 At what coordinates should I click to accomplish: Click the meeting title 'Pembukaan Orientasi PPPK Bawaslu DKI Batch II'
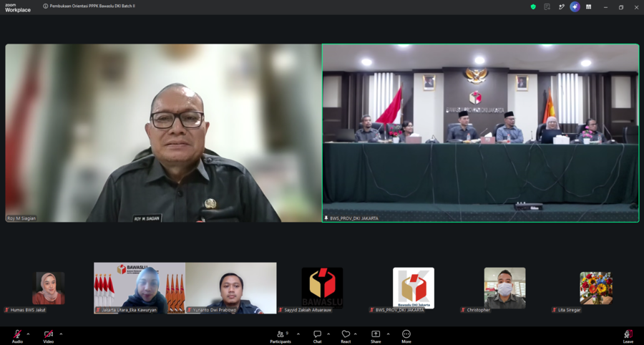click(x=92, y=6)
